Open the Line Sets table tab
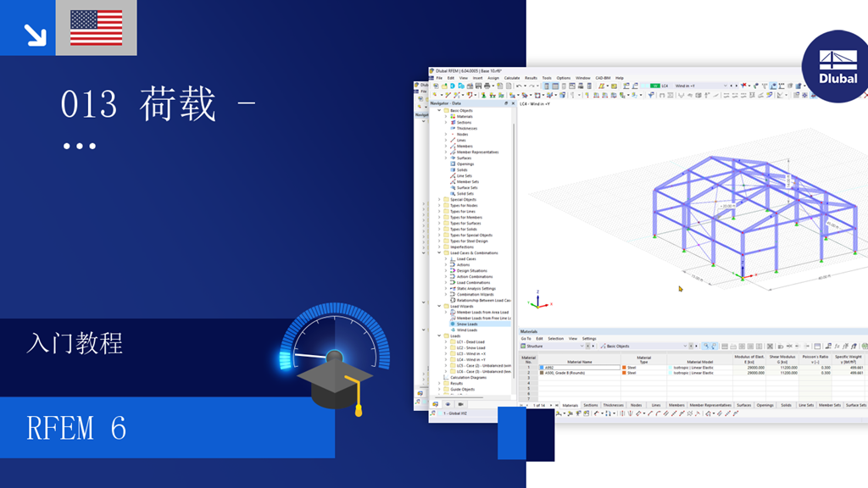 click(x=805, y=405)
